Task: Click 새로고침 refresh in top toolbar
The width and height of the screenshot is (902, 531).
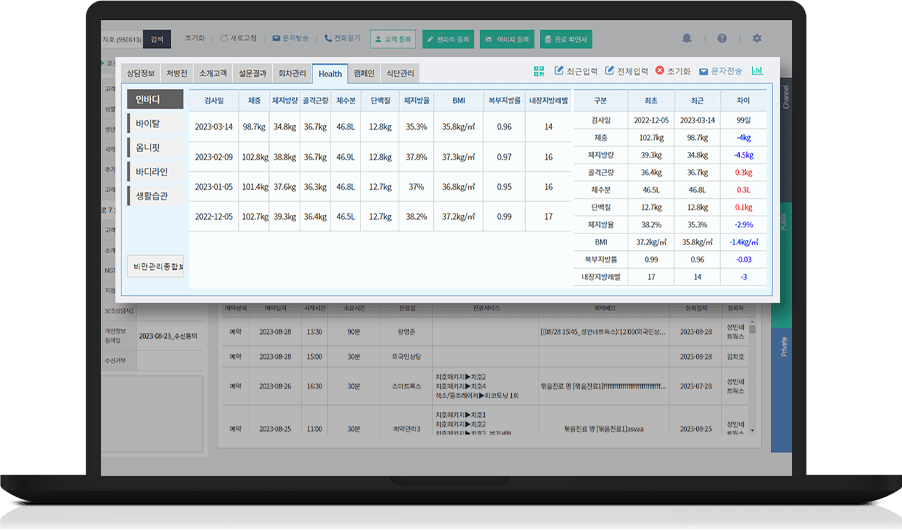Action: point(238,38)
